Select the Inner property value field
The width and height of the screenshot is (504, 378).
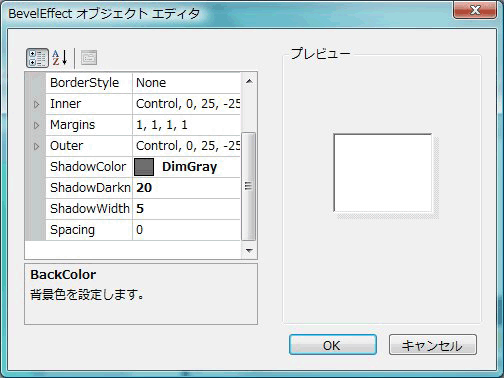click(186, 104)
